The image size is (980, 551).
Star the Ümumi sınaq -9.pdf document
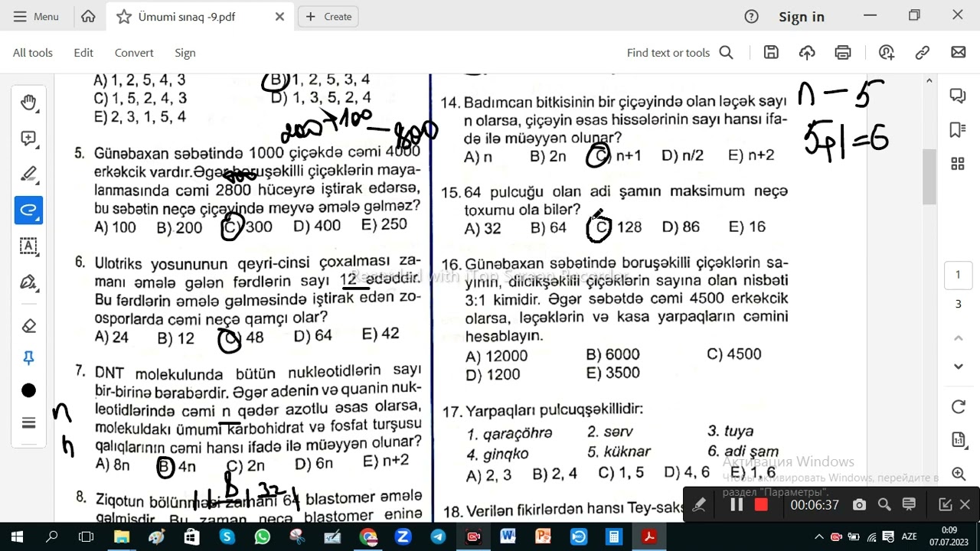tap(124, 17)
